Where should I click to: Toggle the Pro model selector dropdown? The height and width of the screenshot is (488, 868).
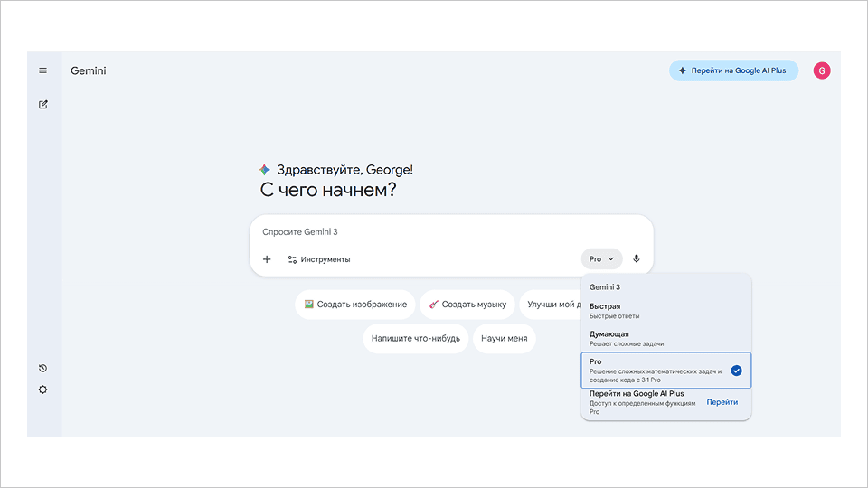point(602,259)
